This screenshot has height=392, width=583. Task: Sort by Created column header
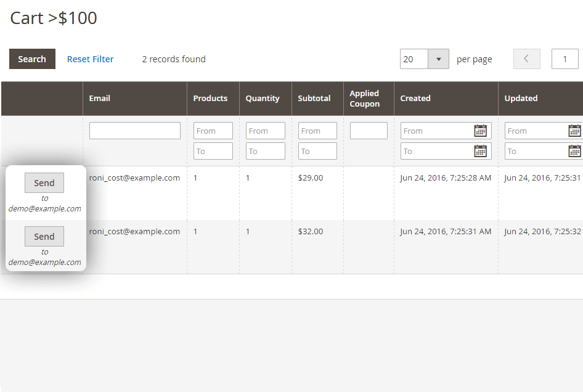(446, 99)
